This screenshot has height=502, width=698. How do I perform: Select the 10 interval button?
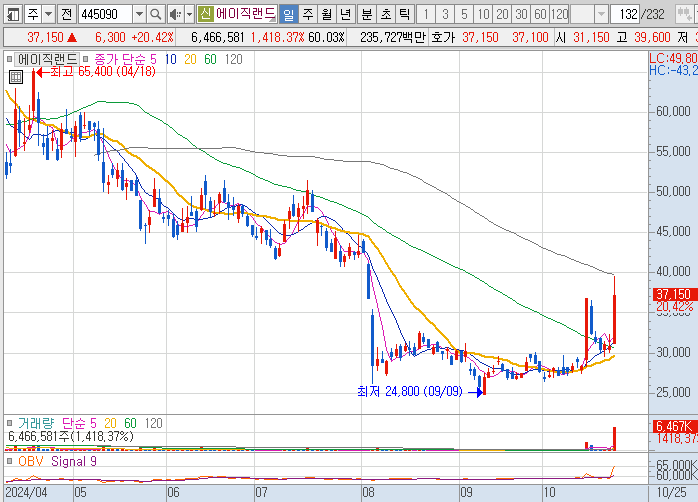click(483, 14)
